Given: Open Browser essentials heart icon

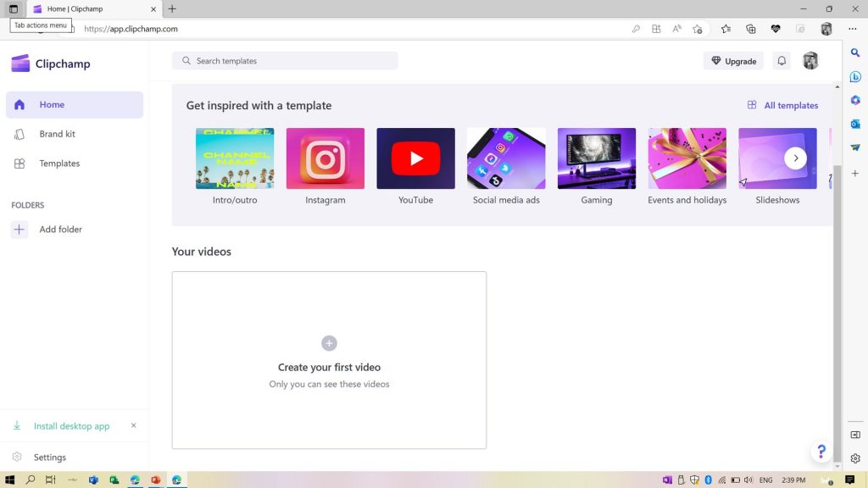Looking at the screenshot, I should 776,29.
